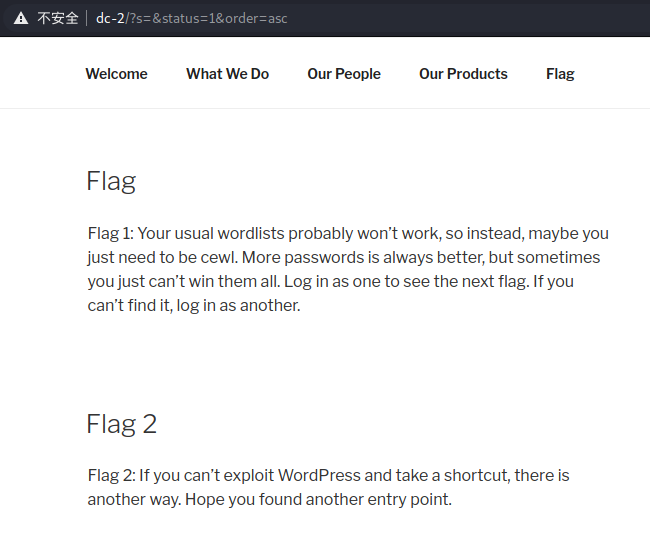Click the word shortcut in Flag 2 paragraph
Screen dimensions: 650x536
coord(476,475)
